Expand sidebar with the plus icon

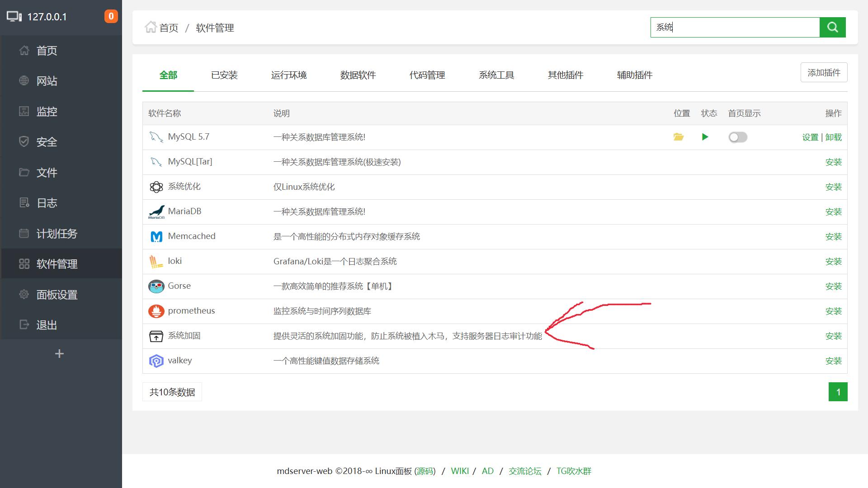pos(59,353)
